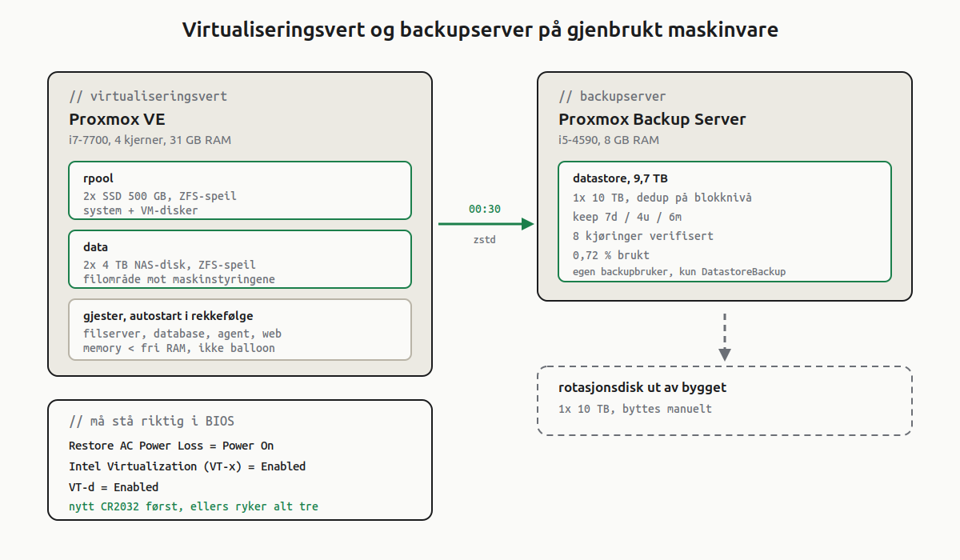Viewport: 960px width, 560px height.
Task: Select 'filserver, database, agent, web' line
Action: 182,334
